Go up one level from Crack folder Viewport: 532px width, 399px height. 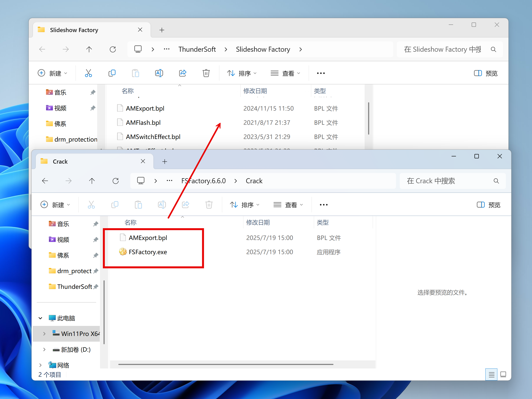[92, 181]
